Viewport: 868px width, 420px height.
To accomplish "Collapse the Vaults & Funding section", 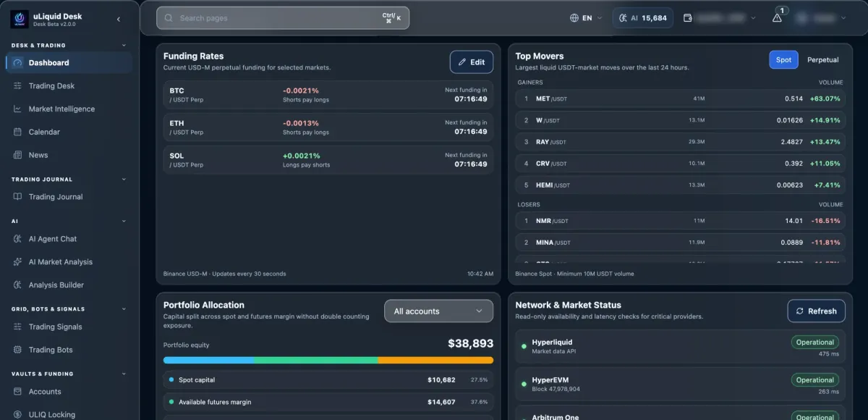I will click(x=124, y=374).
